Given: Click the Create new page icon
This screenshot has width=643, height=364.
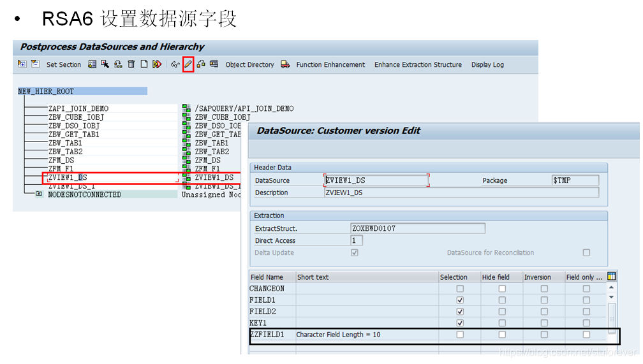Looking at the screenshot, I should pyautogui.click(x=144, y=64).
